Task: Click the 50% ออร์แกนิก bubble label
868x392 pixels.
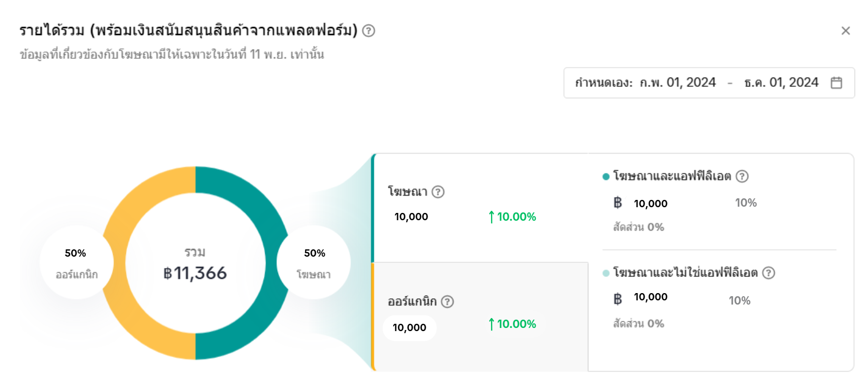Action: (76, 262)
